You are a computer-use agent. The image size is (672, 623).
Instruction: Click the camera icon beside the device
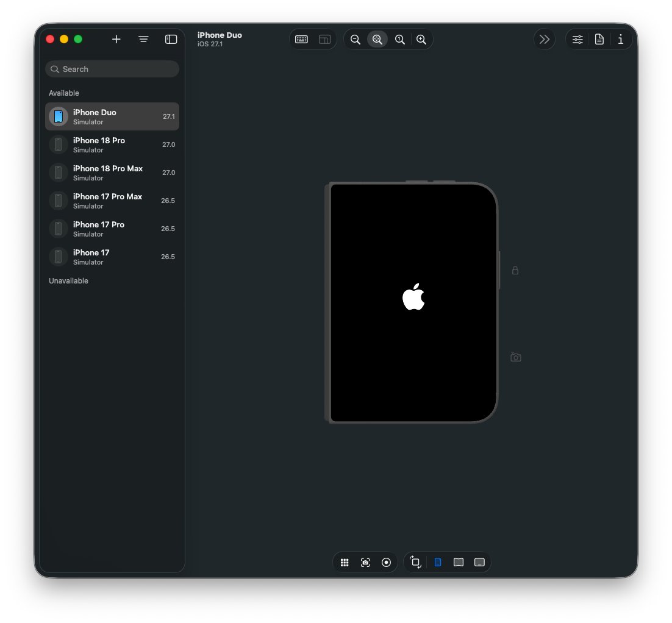click(x=515, y=357)
